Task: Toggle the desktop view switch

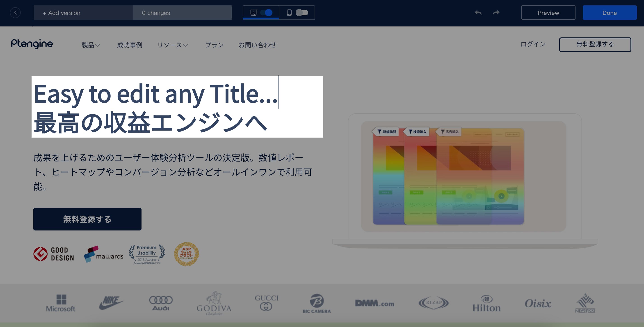Action: click(266, 13)
